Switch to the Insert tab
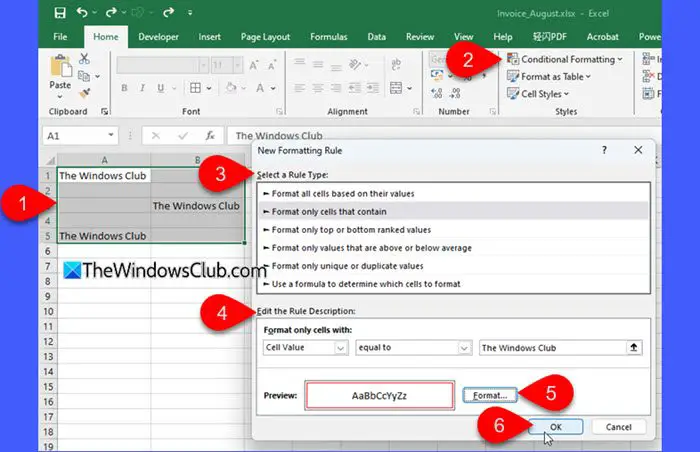Viewport: 700px width, 452px height. pos(209,37)
